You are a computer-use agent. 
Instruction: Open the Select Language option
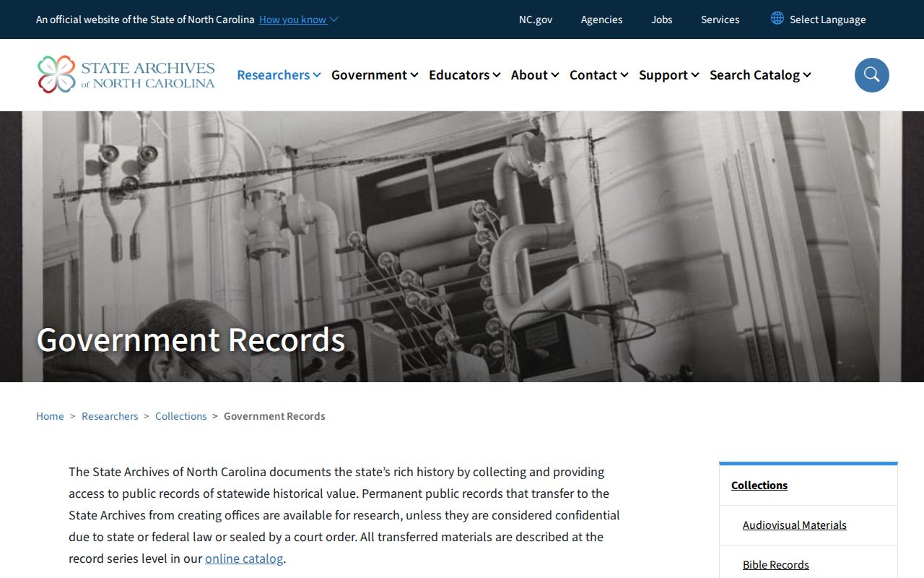point(827,20)
